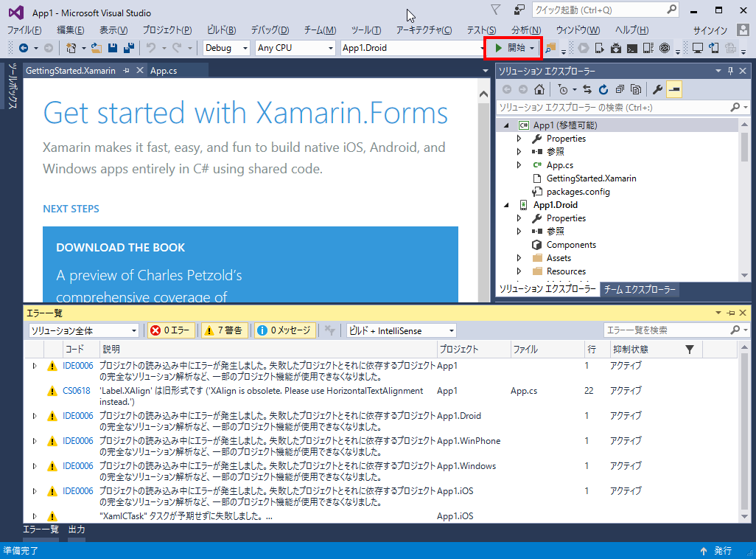Expand the Resources folder in Solution Explorer
Viewport: 756px width, 559px height.
coord(518,271)
